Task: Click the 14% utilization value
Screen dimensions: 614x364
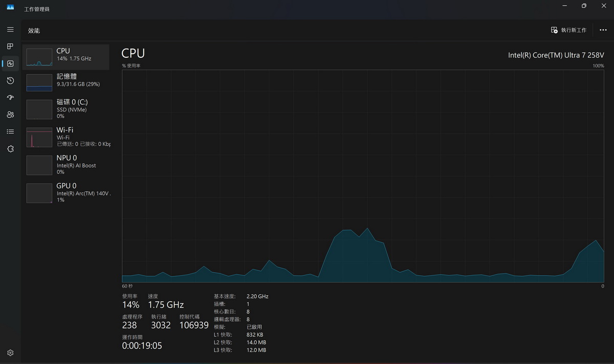Action: [x=130, y=305]
